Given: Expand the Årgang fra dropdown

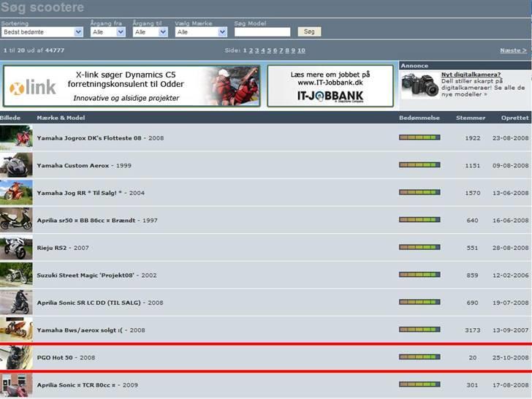Looking at the screenshot, I should pos(107,32).
